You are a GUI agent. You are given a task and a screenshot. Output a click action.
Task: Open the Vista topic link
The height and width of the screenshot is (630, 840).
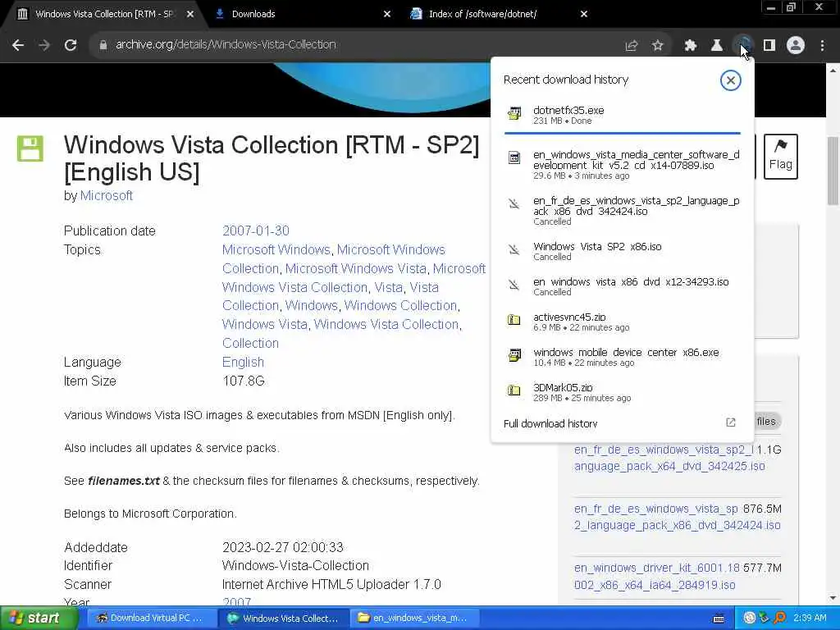388,288
